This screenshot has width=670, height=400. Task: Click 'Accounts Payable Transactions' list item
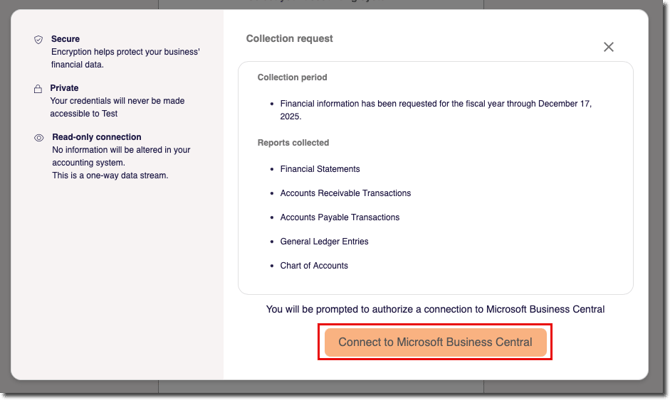click(340, 217)
